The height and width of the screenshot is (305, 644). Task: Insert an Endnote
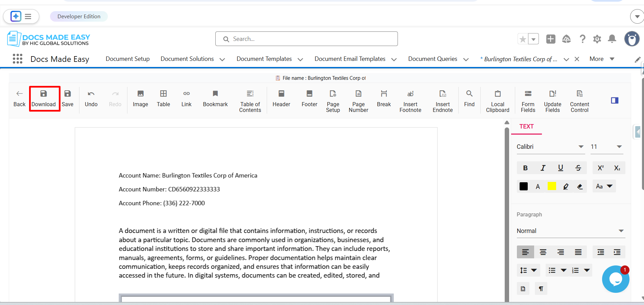pos(443,101)
